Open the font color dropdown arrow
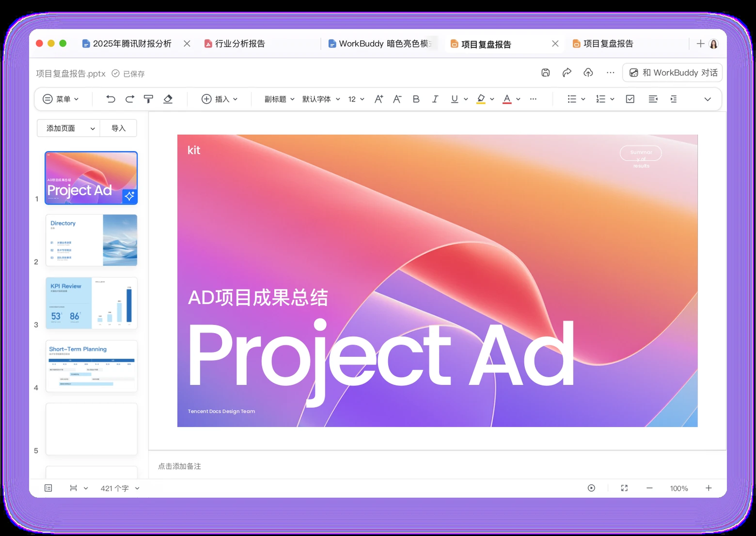756x536 pixels. pos(518,99)
